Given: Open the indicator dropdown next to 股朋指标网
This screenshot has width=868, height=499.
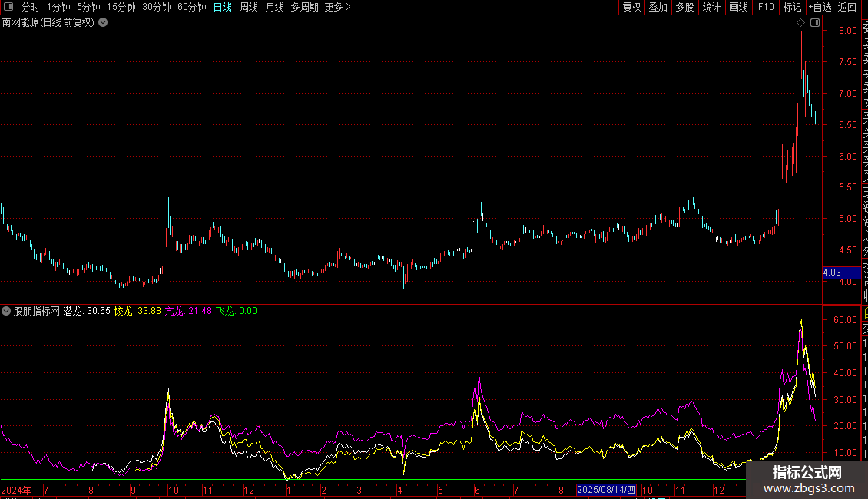Looking at the screenshot, I should tap(6, 311).
